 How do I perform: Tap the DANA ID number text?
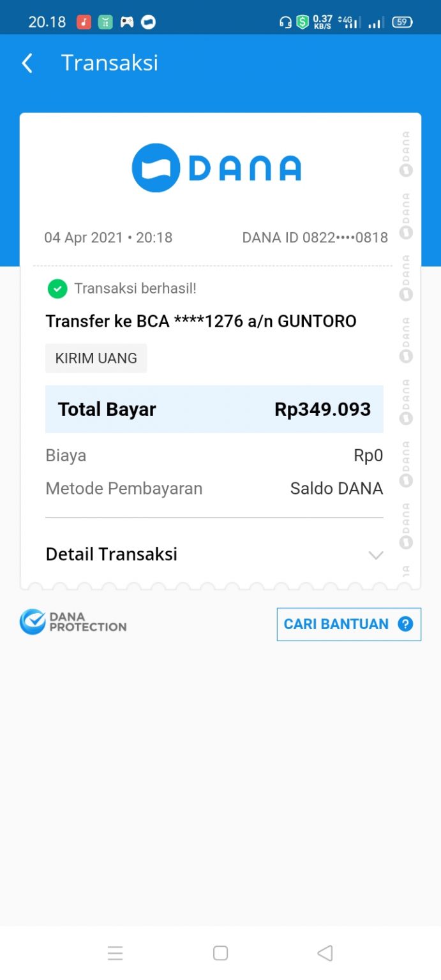click(315, 238)
